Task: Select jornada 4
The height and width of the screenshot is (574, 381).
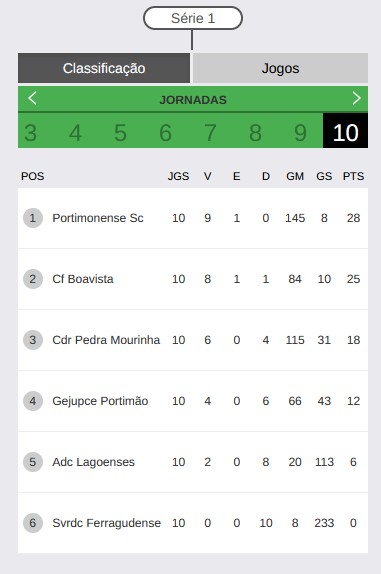Action: 75,133
